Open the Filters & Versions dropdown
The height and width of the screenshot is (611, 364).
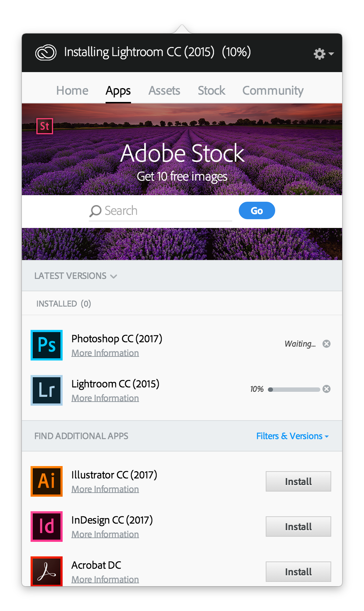pos(292,436)
